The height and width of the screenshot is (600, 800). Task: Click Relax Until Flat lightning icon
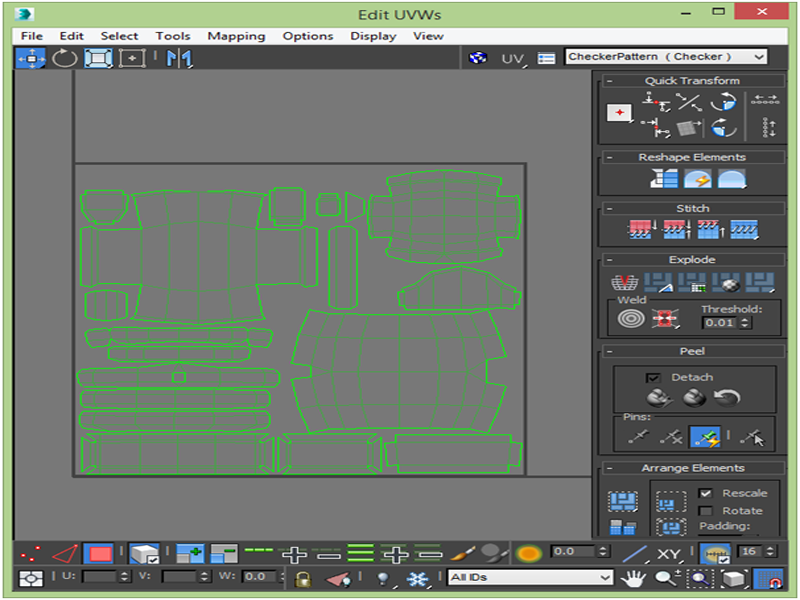click(x=697, y=179)
